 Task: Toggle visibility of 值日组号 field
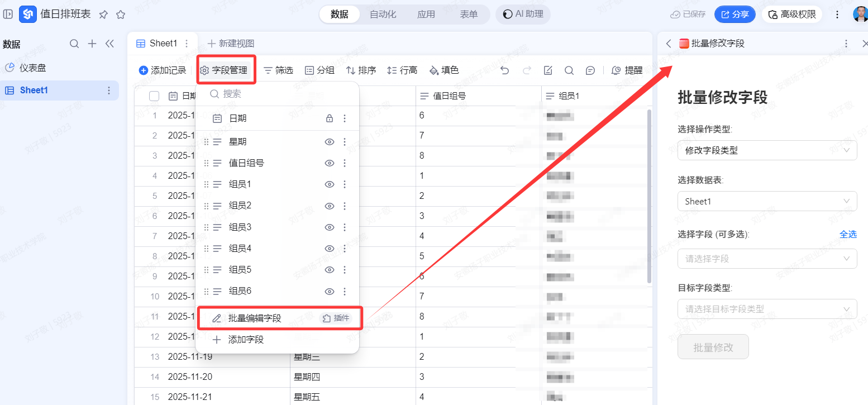click(330, 163)
